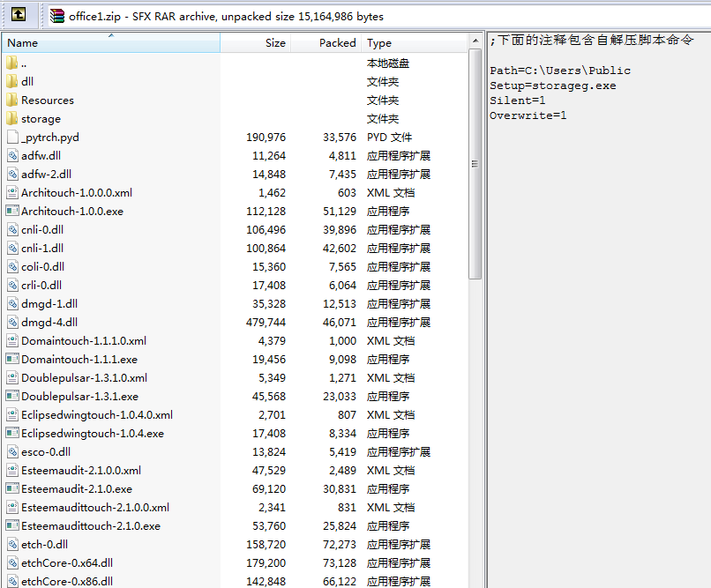This screenshot has height=588, width=711.
Task: Click the Doublepulsar-1.3.1.0.xml file icon
Action: point(12,378)
